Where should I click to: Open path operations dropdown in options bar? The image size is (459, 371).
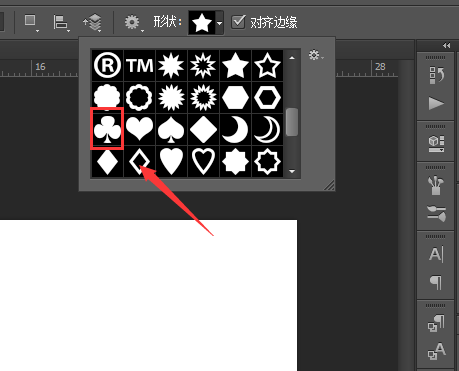click(x=31, y=22)
